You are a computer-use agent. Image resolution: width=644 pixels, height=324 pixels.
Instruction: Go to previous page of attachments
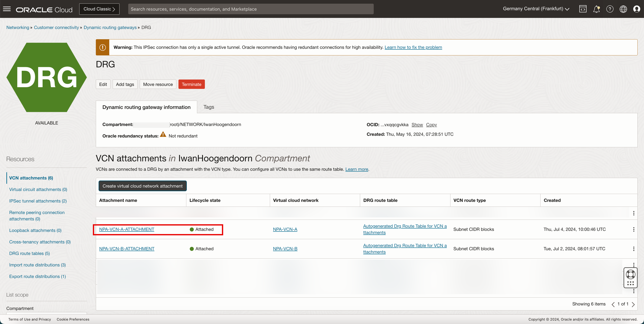[613, 304]
